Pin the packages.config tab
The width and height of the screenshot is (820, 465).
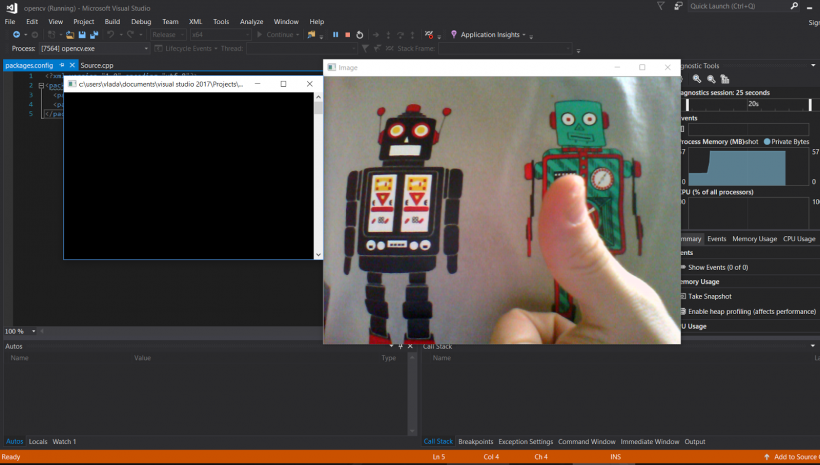pyautogui.click(x=61, y=65)
